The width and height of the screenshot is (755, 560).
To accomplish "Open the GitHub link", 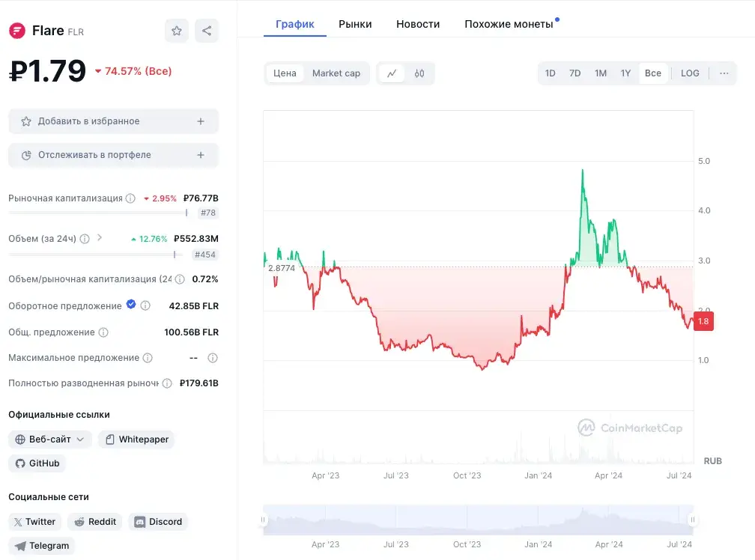I will [37, 463].
